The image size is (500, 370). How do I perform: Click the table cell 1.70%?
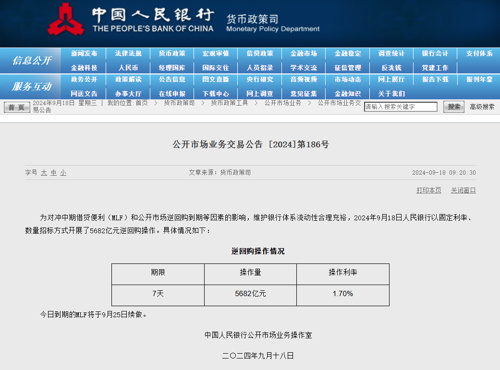click(x=343, y=294)
